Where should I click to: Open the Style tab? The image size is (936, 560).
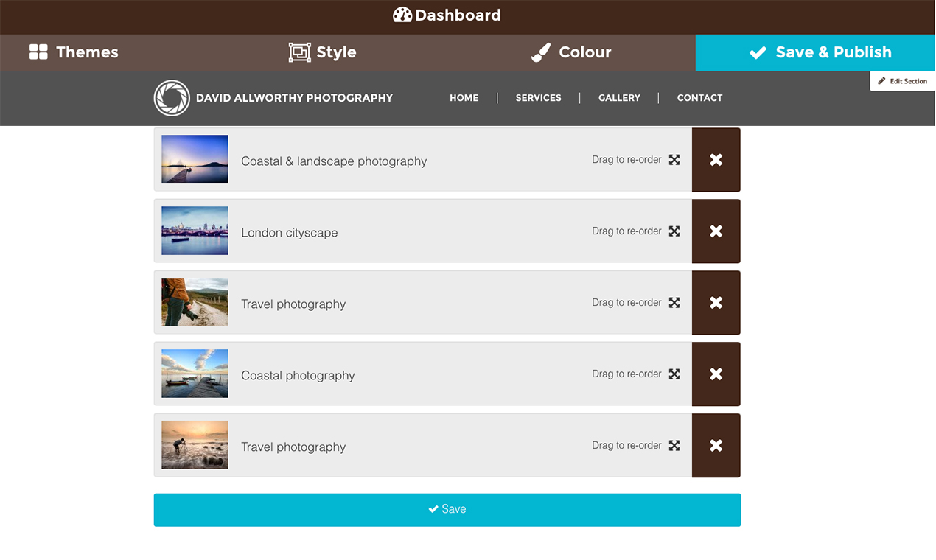tap(322, 52)
